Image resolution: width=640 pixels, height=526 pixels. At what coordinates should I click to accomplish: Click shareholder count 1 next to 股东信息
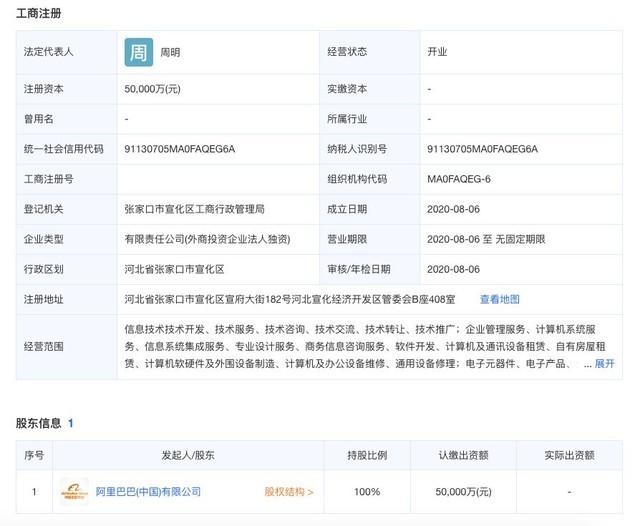pos(71,423)
